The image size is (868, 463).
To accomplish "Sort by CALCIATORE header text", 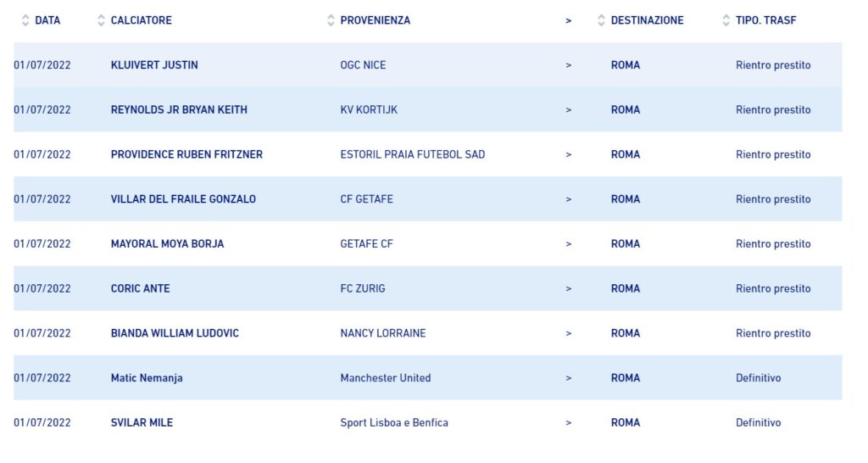I will click(141, 20).
